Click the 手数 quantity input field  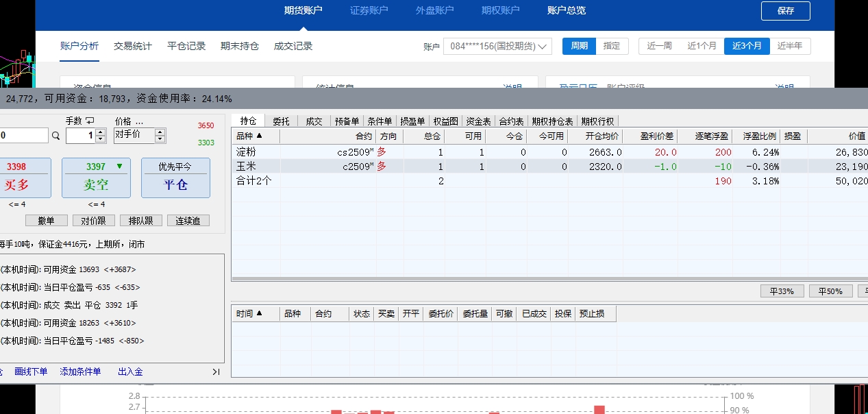coord(81,136)
